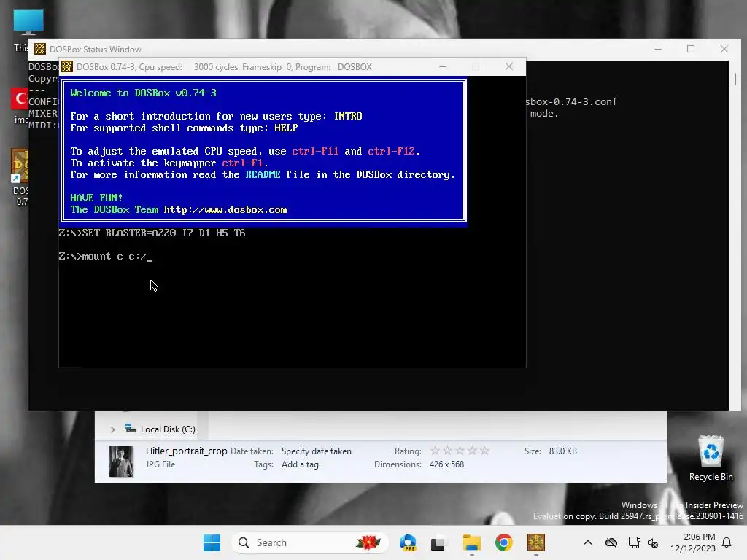Click the taskbar Search box

tap(309, 542)
